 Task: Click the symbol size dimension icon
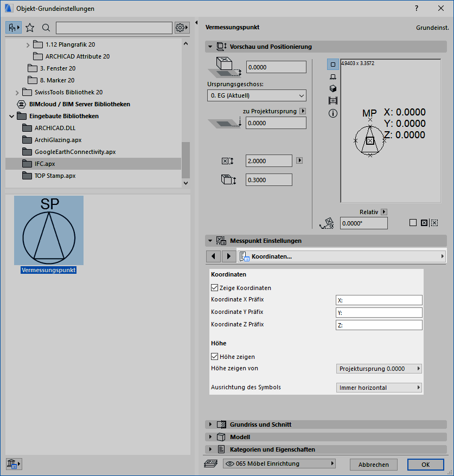pyautogui.click(x=227, y=161)
